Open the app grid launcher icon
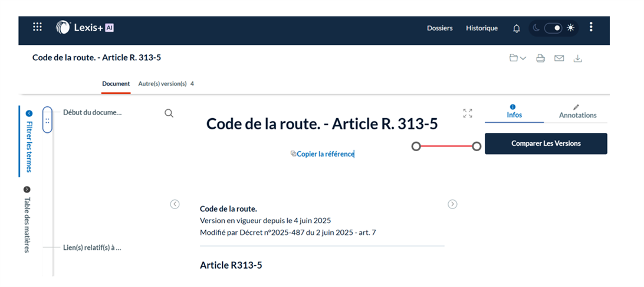This screenshot has width=644, height=287. (37, 27)
